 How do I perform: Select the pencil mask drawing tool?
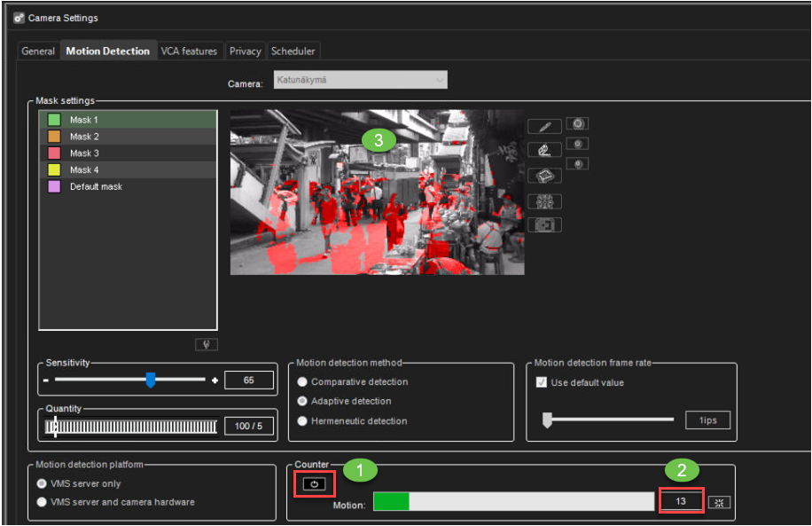pos(544,127)
